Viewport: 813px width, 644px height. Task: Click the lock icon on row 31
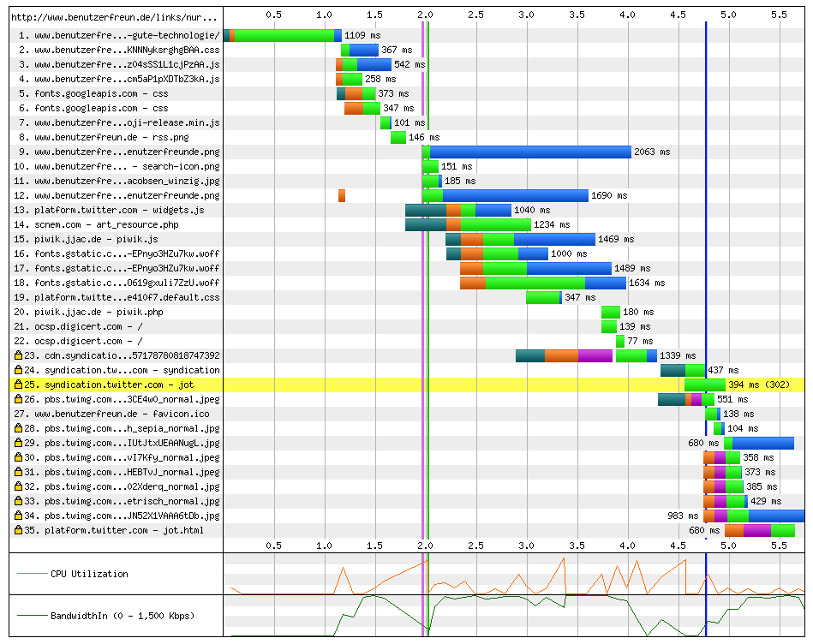(x=18, y=472)
